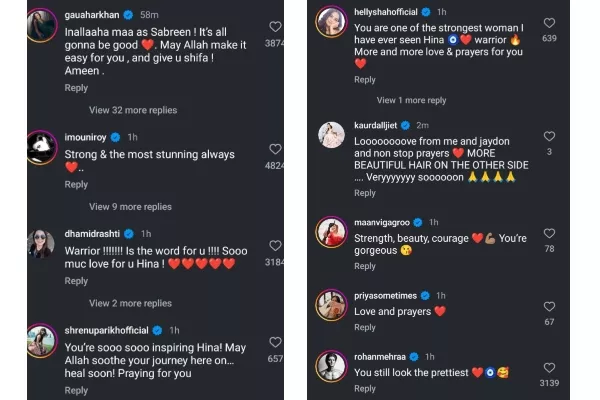Viewport: 600px width, 400px height.
Task: Tap heart on priyasometimes' comment
Action: [x=549, y=305]
